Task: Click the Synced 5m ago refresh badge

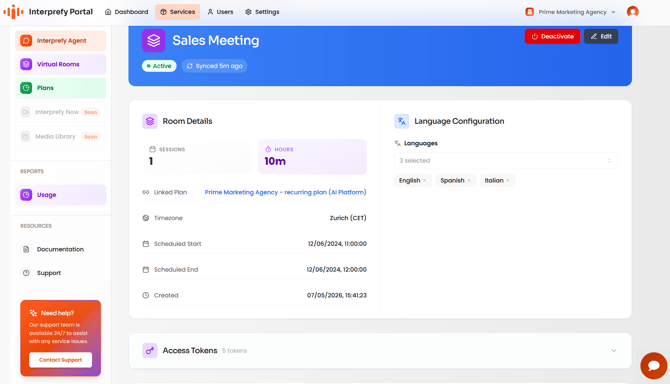Action: coord(215,66)
